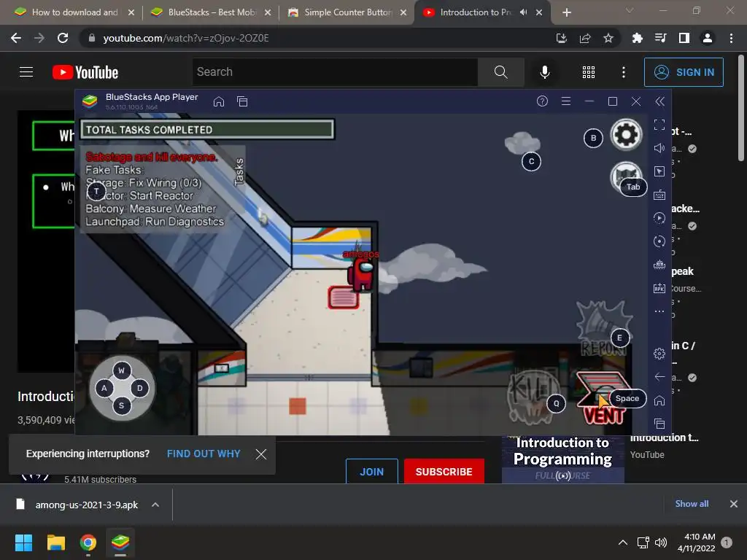Click BlueStacks sidebar volume speaker icon
The image size is (747, 560).
click(x=659, y=148)
